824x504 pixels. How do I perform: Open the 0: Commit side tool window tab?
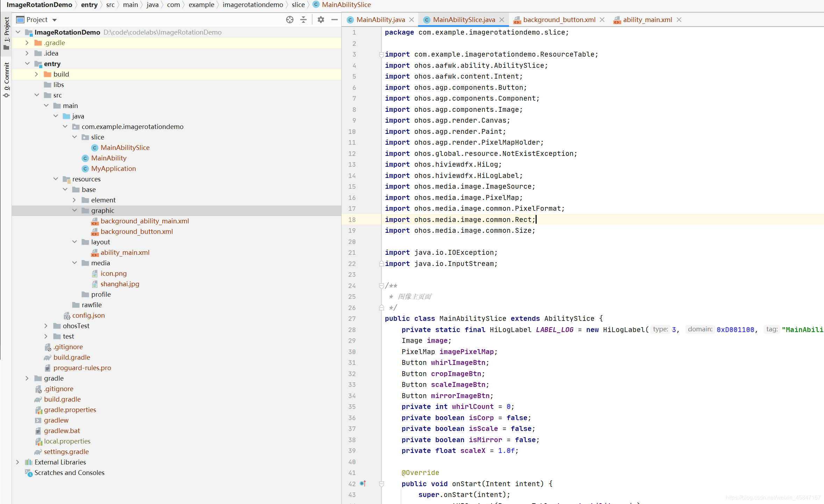click(x=6, y=80)
